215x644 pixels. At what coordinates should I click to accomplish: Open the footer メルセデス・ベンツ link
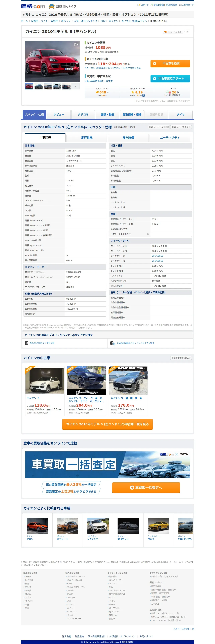tap(76, 576)
